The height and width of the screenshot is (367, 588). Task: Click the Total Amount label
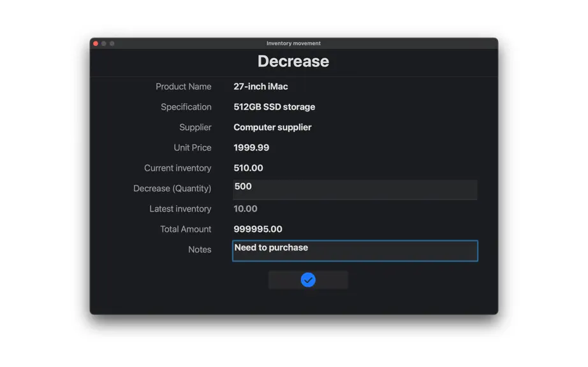186,229
